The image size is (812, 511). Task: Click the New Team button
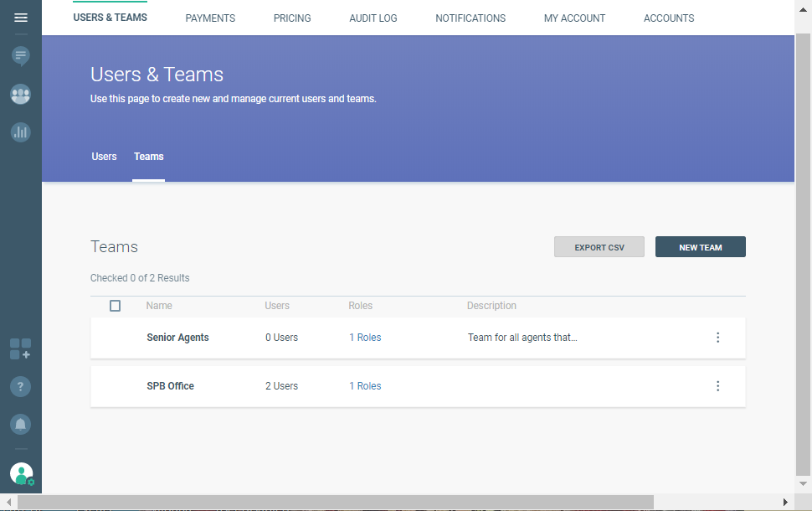(700, 247)
